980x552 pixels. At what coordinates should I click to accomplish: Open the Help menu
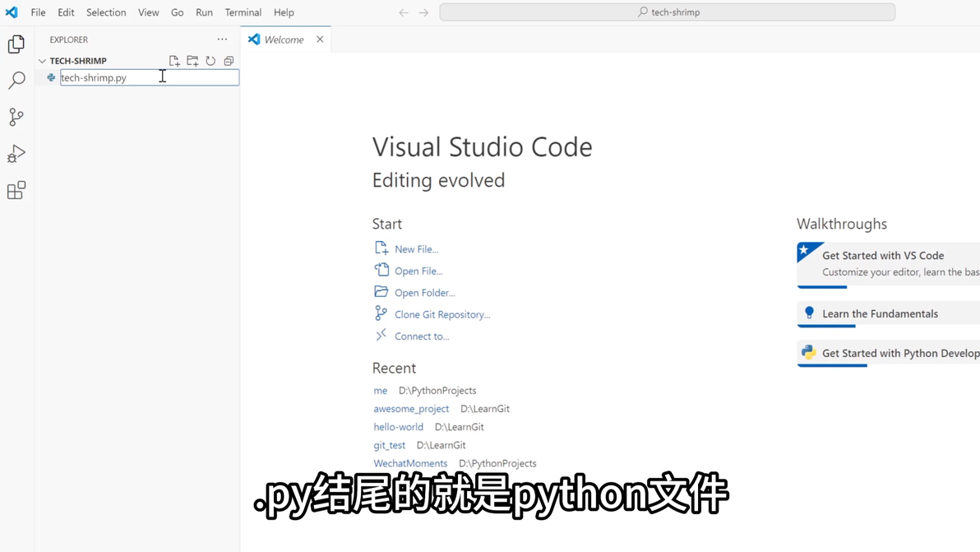[x=284, y=12]
